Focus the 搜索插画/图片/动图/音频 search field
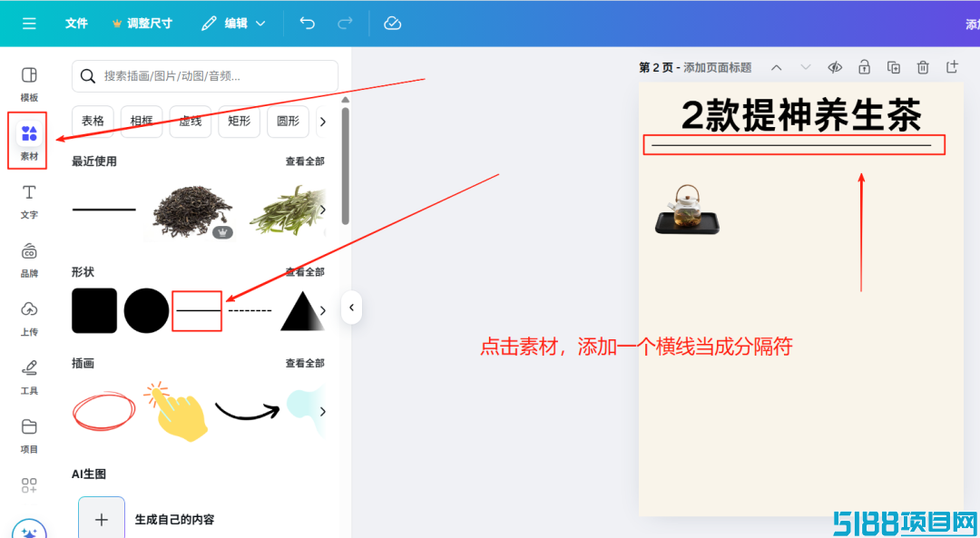Viewport: 980px width, 538px height. tap(205, 76)
